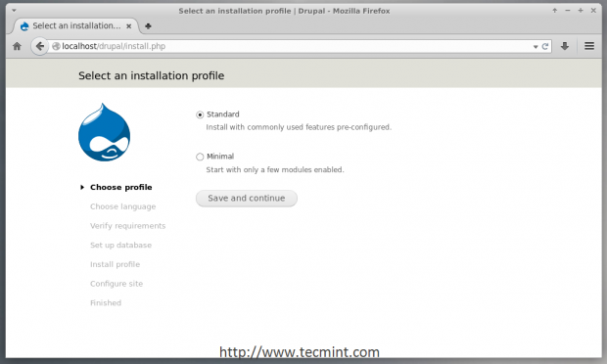Image resolution: width=607 pixels, height=364 pixels.
Task: Maximize the Firefox window with plus icon
Action: tap(581, 11)
